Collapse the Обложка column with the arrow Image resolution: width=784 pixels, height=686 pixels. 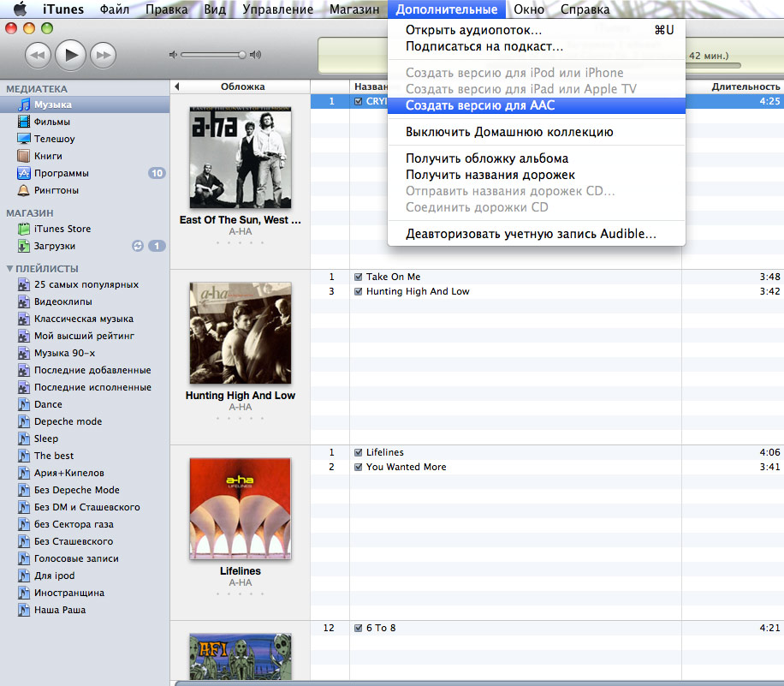pyautogui.click(x=176, y=86)
